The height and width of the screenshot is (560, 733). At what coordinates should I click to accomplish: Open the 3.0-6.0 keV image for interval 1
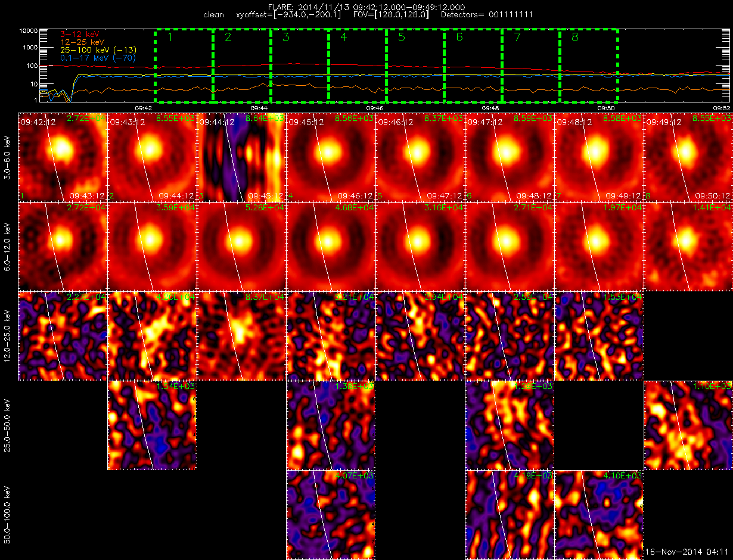tap(63, 157)
